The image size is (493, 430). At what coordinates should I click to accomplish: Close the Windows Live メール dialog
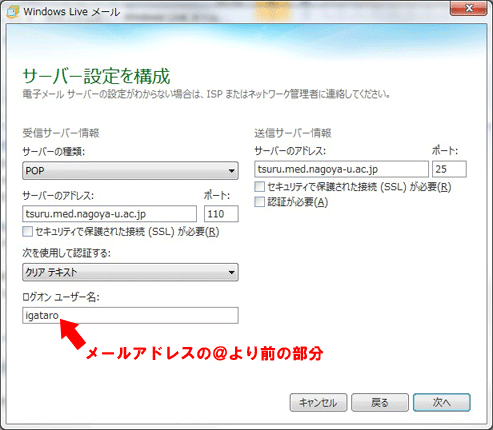[468, 8]
